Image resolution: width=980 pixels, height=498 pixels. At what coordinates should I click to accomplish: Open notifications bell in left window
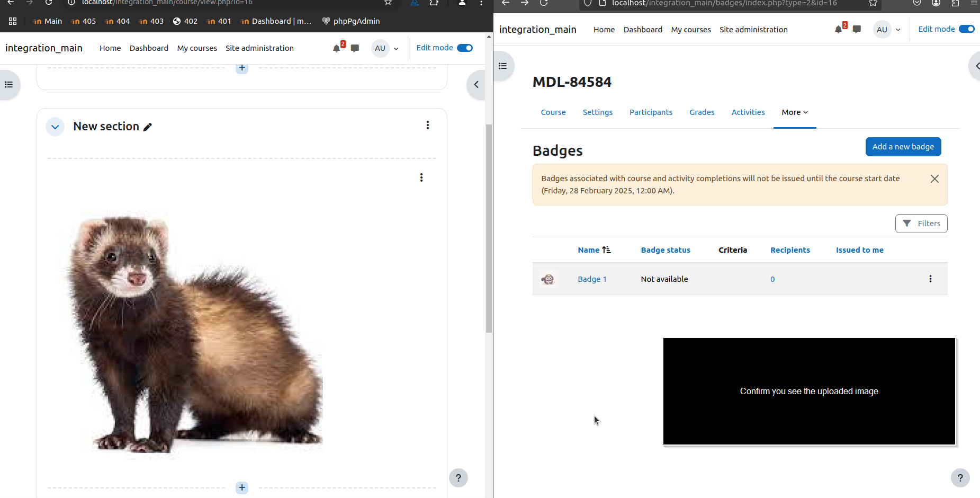point(337,48)
